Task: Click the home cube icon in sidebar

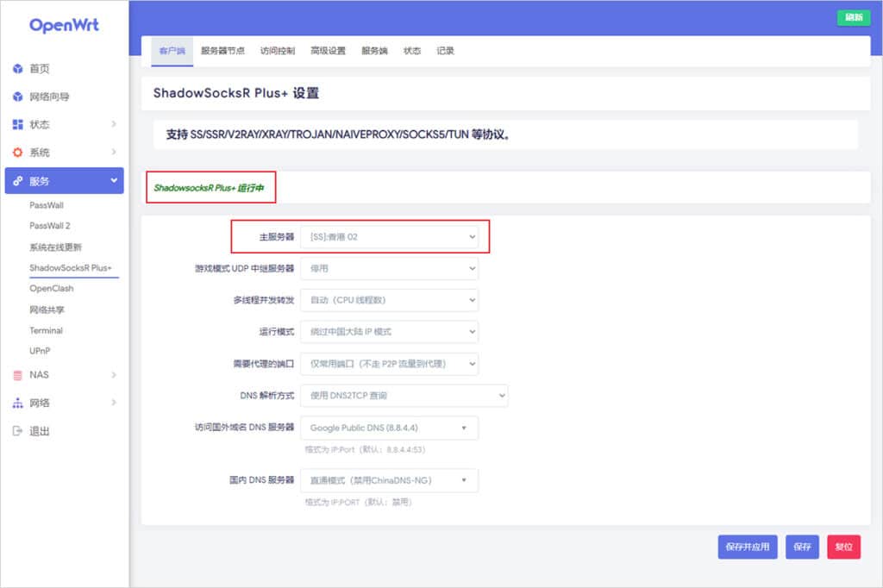Action: coord(17,69)
